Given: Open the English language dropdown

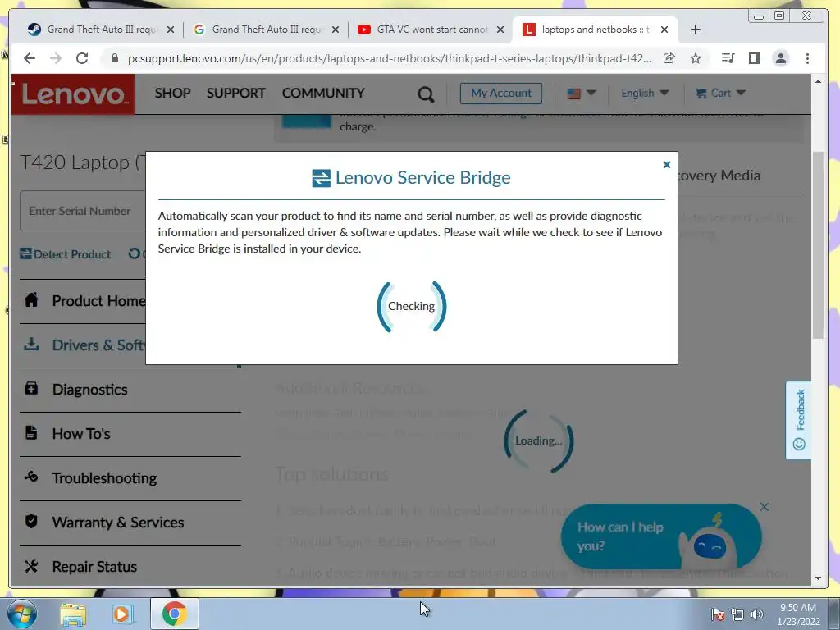Looking at the screenshot, I should click(x=645, y=94).
